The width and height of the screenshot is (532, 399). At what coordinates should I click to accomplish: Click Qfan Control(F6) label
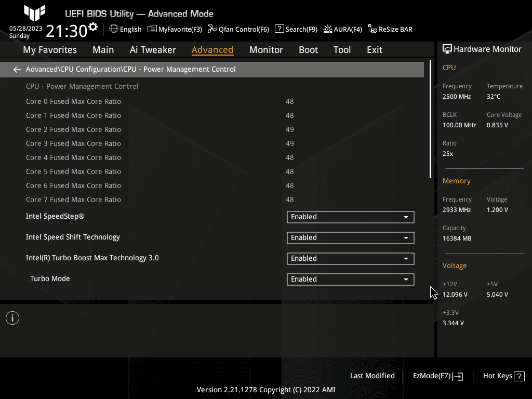[x=244, y=30]
